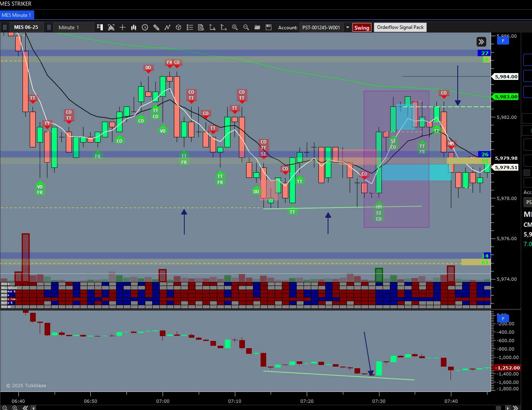Click the level label 14 on blue band
The image size is (532, 410).
(485, 256)
